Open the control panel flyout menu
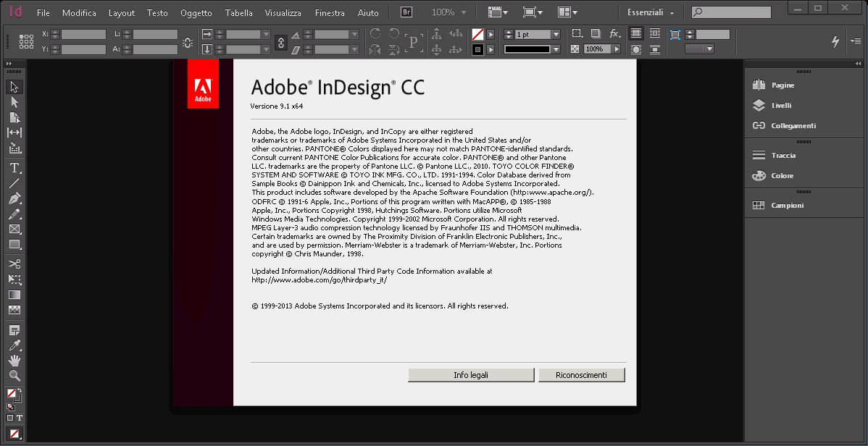 click(x=856, y=41)
